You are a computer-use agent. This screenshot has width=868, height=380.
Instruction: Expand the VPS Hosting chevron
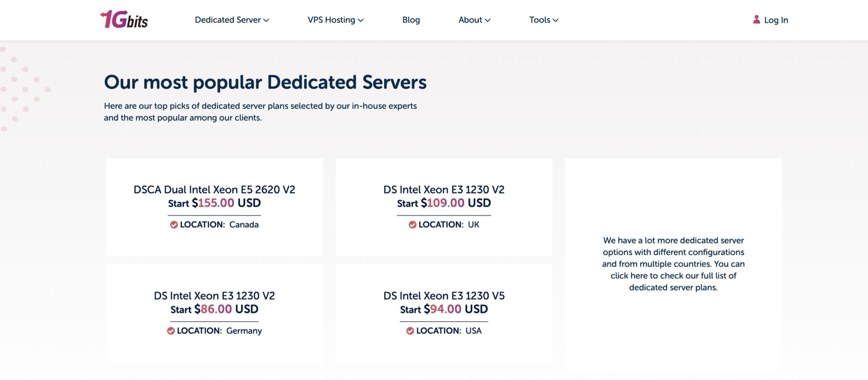coord(361,20)
